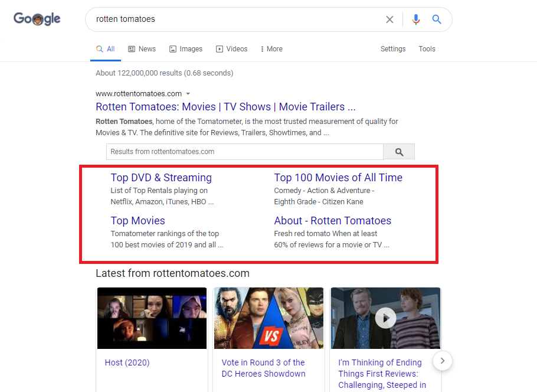Click About 122,000,000 results text

point(165,73)
